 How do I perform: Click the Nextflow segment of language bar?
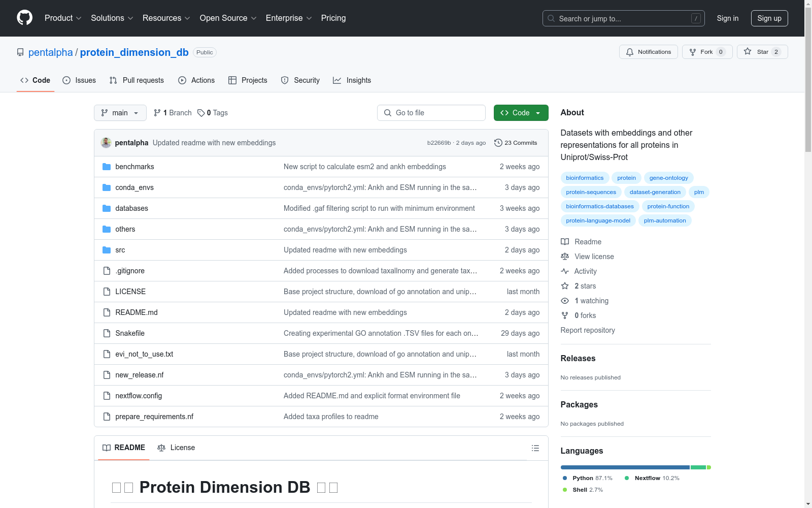[698, 467]
